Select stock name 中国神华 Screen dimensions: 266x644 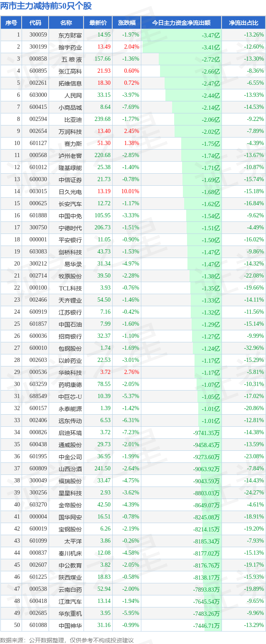click(70, 625)
